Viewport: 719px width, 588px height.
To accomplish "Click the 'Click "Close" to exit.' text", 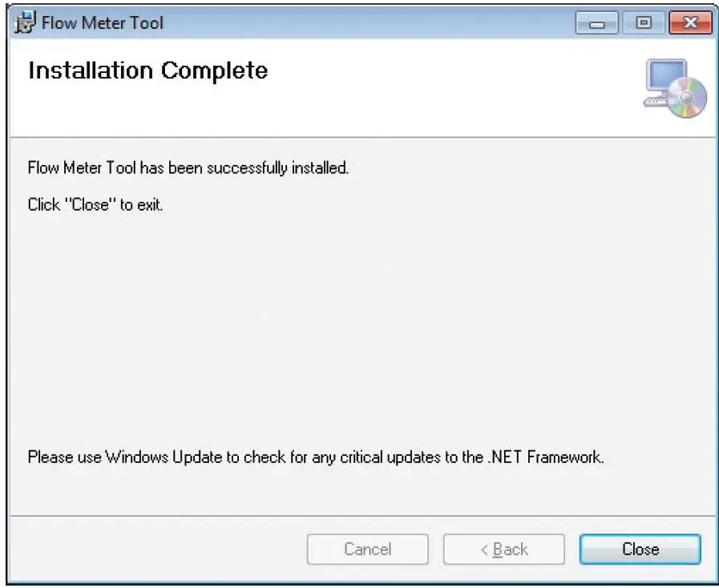I will tap(95, 204).
